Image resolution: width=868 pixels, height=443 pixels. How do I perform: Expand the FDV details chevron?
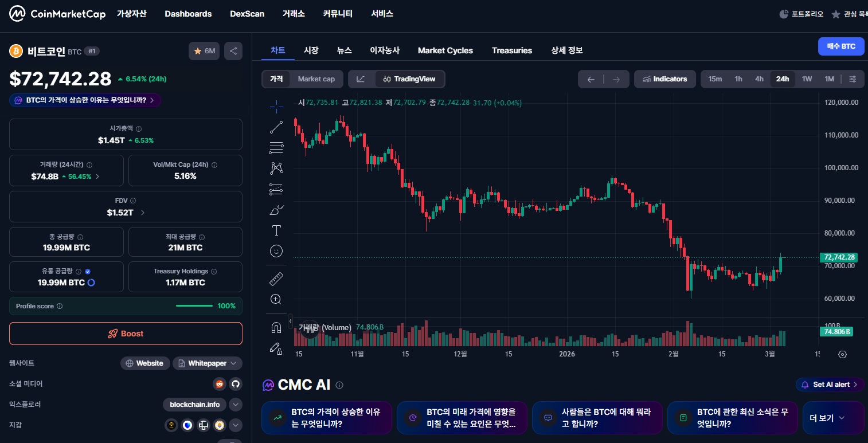pos(143,213)
